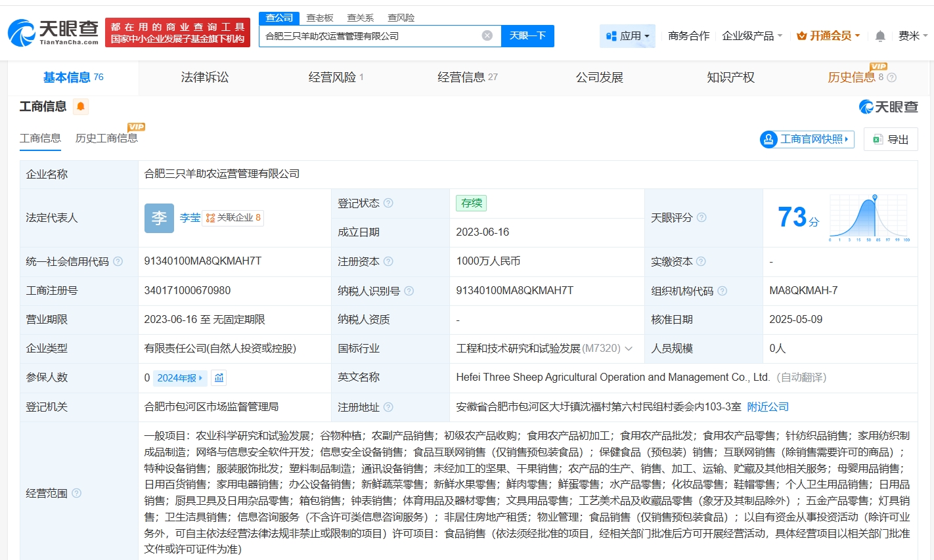Click the 存续 registration status tag

472,204
